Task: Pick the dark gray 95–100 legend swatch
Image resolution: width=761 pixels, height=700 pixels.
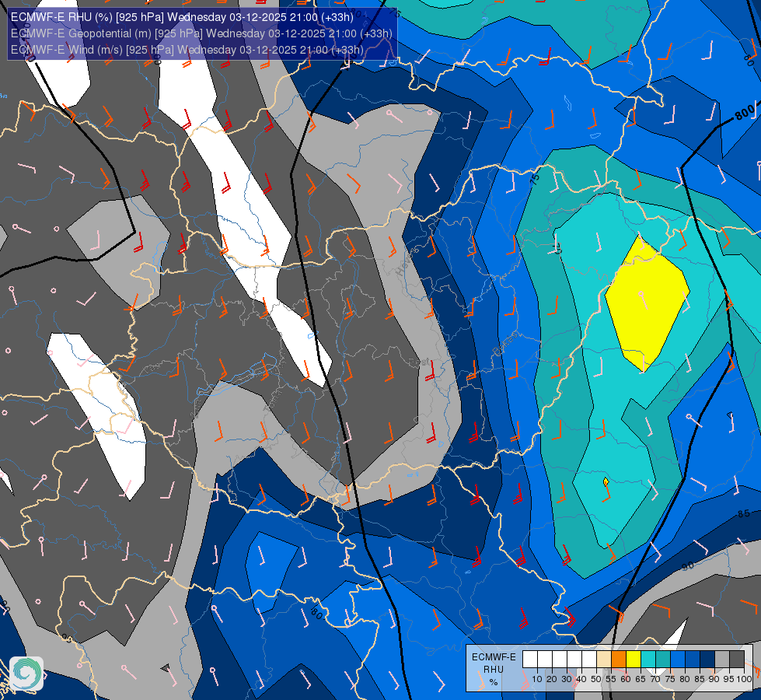Action: pyautogui.click(x=737, y=660)
